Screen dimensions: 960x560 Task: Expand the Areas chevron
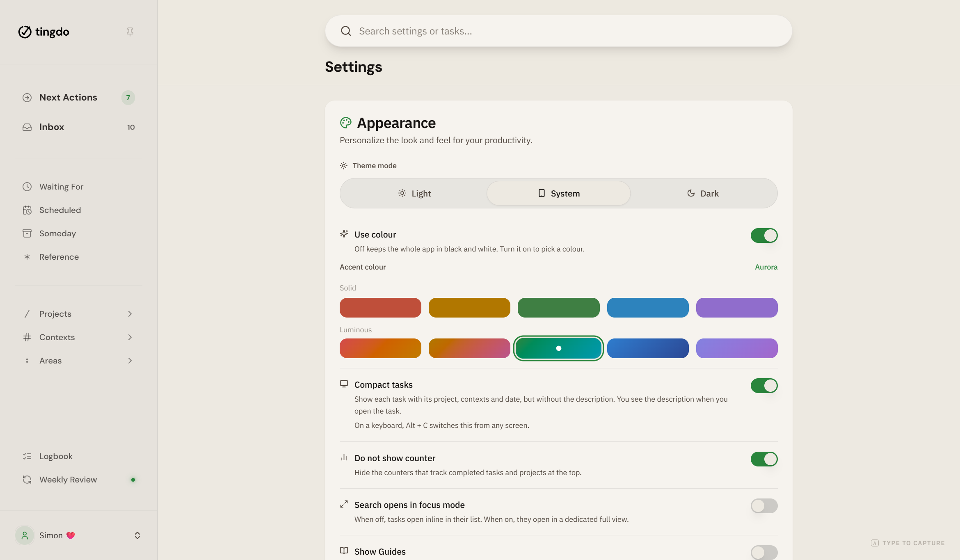tap(130, 361)
